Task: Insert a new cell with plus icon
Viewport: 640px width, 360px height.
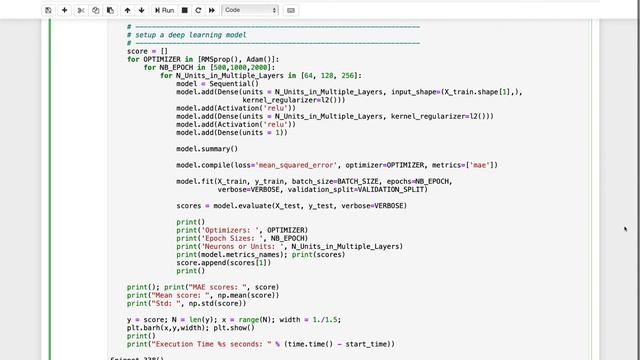Action: [64, 10]
